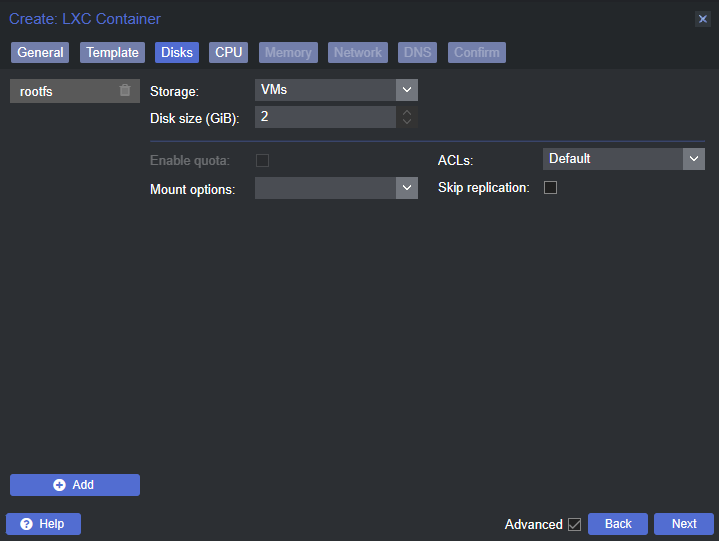
Task: Go Back to previous step
Action: (x=618, y=524)
